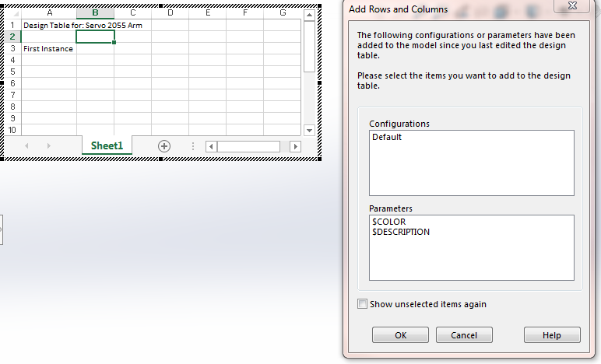Click spreadsheet vertical scroll down arrow
The height and width of the screenshot is (364, 601).
pyautogui.click(x=309, y=130)
